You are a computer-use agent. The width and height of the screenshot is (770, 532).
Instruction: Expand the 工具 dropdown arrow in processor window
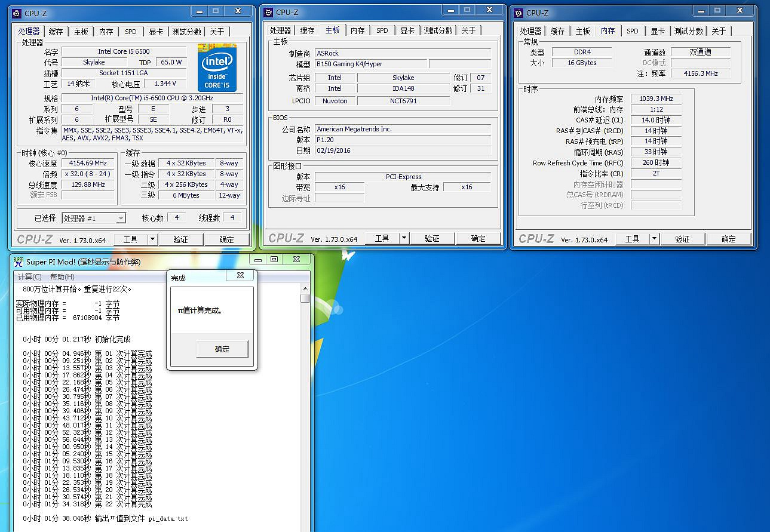pyautogui.click(x=152, y=239)
